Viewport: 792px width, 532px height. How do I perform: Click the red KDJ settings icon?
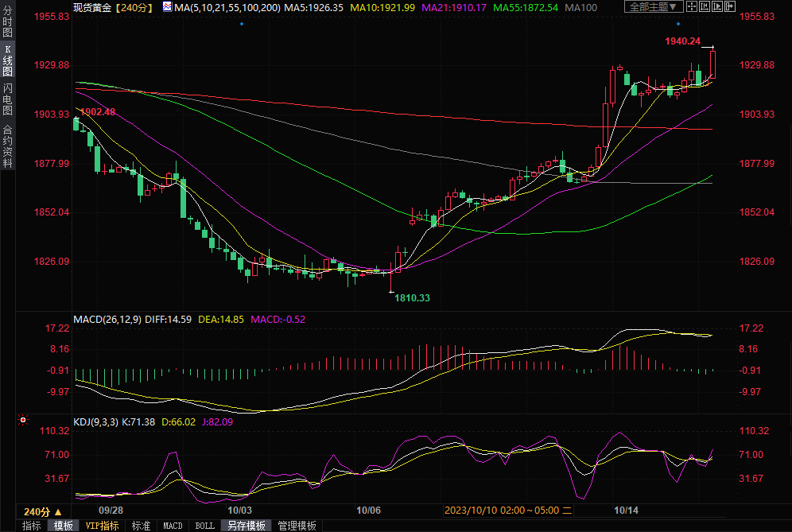tap(22, 420)
